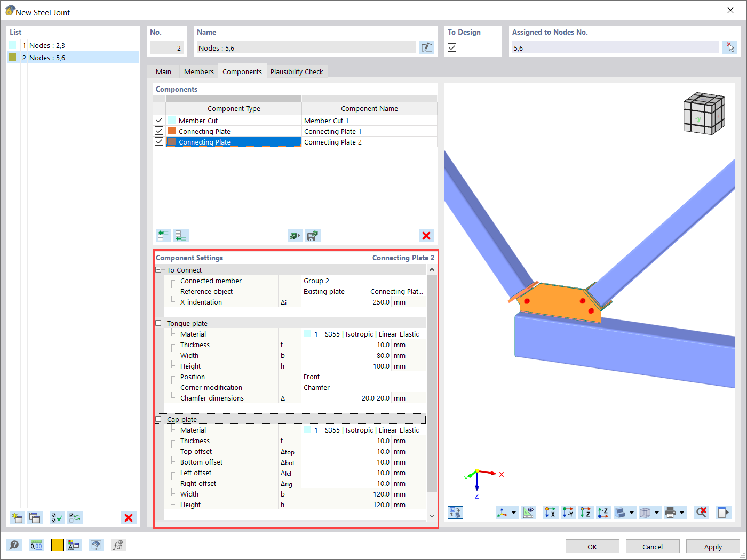Viewport: 747px width, 560px height.
Task: Click cyan swatch of Member Cut row
Action: pyautogui.click(x=172, y=120)
